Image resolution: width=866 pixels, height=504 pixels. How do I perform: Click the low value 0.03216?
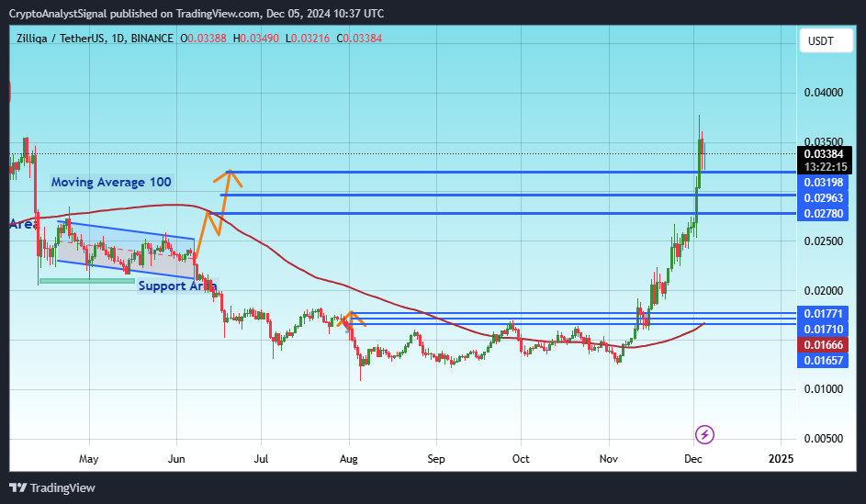click(309, 38)
